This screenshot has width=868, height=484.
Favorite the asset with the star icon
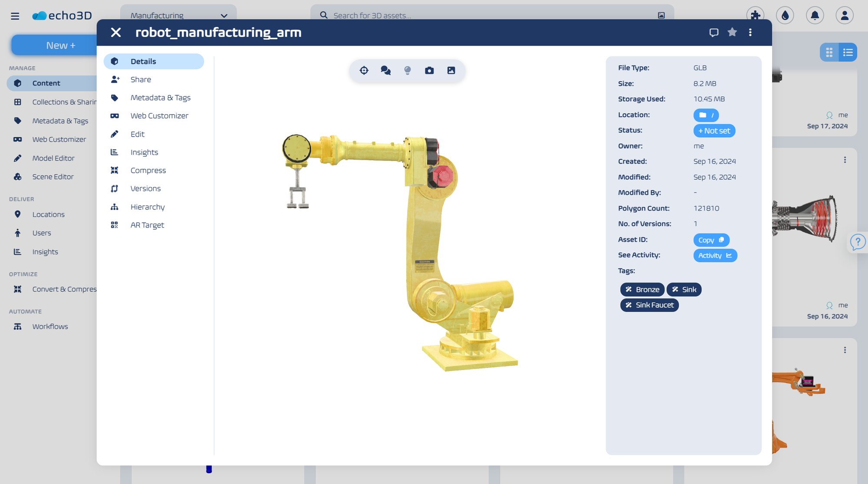click(x=732, y=32)
